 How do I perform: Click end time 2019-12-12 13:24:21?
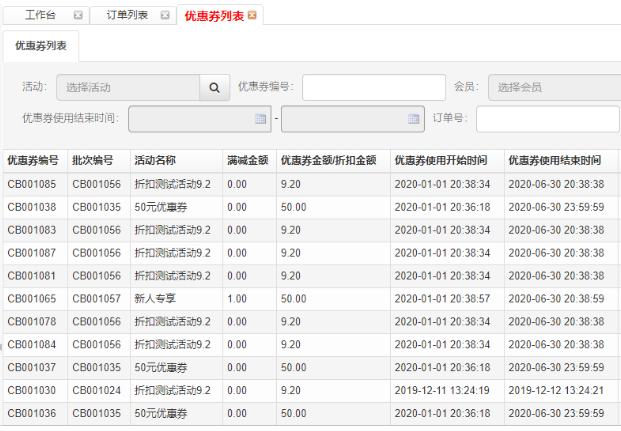(x=556, y=391)
